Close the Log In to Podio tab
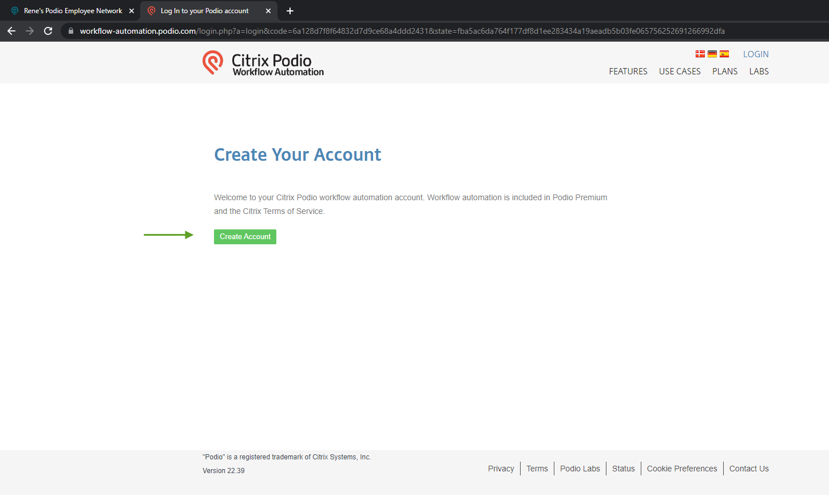The image size is (829, 504). click(x=268, y=11)
